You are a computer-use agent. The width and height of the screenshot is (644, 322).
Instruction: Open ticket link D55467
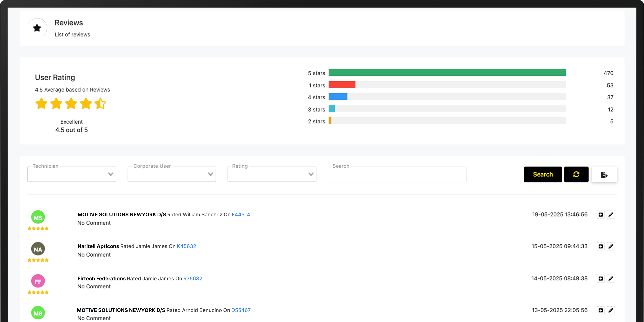[241, 310]
